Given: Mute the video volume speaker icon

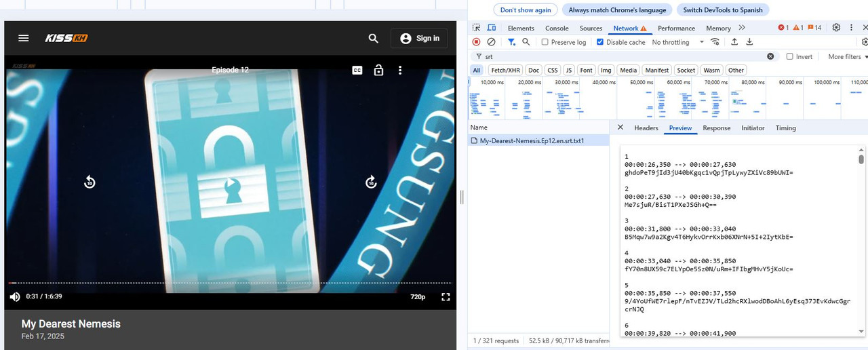Looking at the screenshot, I should 15,296.
